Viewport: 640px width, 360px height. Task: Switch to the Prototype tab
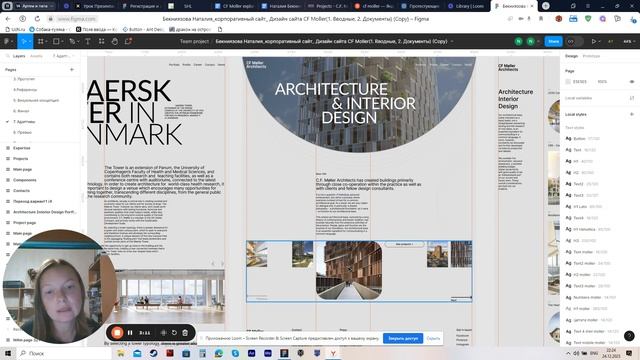[x=591, y=56]
